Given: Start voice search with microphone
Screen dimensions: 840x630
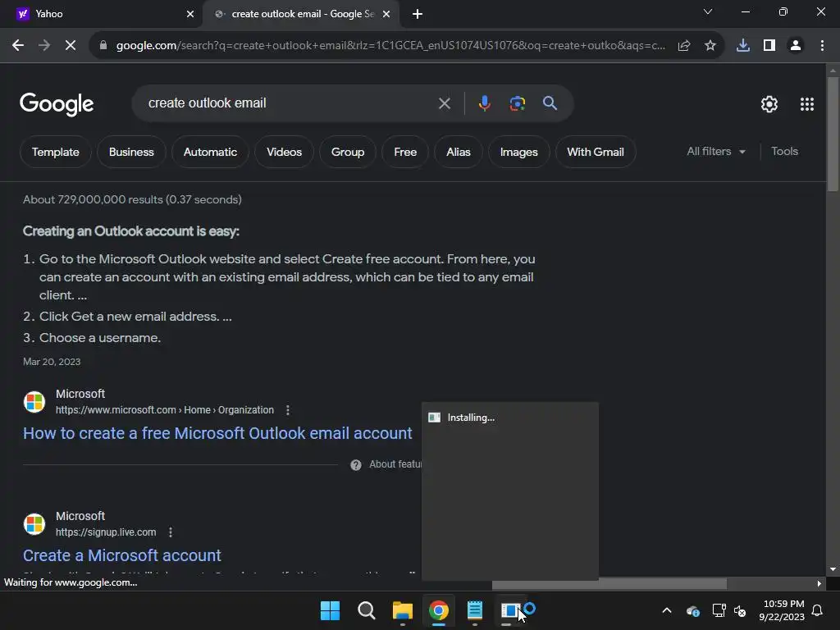Looking at the screenshot, I should pyautogui.click(x=484, y=103).
